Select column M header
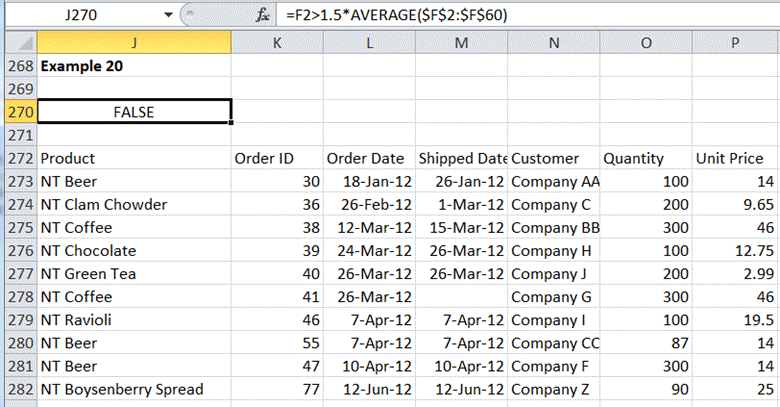 [461, 42]
